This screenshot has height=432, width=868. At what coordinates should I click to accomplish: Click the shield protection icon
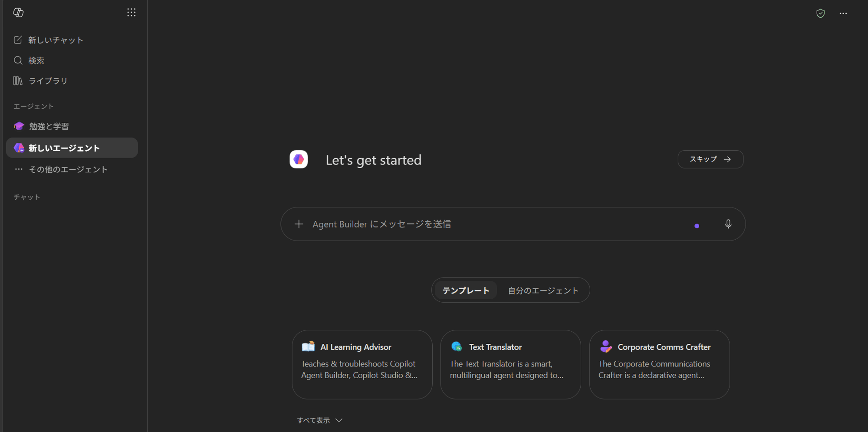pos(820,13)
